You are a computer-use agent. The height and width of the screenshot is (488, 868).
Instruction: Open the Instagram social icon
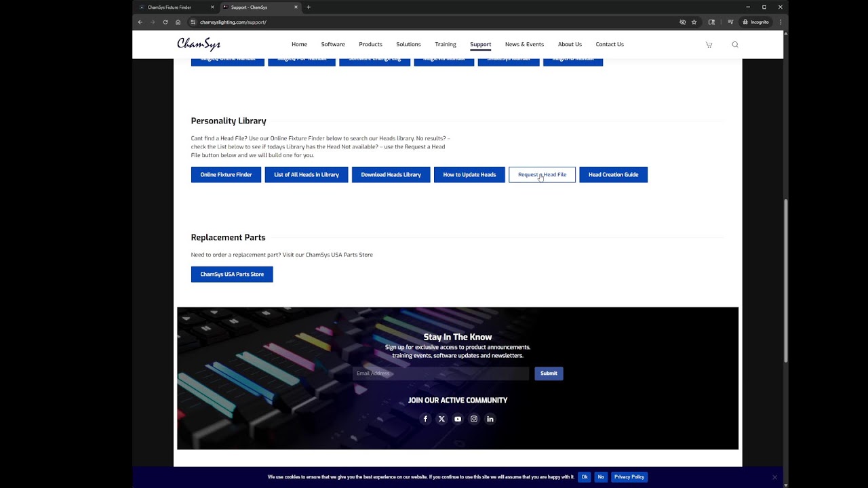474,419
